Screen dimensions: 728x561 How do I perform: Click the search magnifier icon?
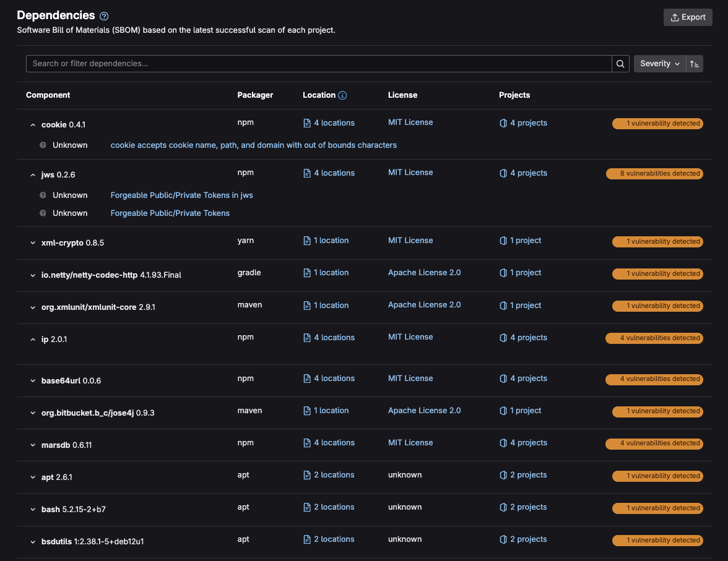pyautogui.click(x=620, y=63)
